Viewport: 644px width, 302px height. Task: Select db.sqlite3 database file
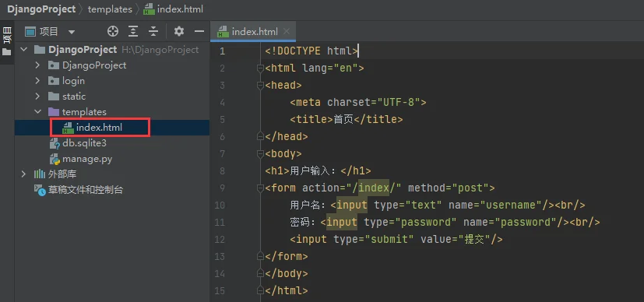tap(84, 143)
